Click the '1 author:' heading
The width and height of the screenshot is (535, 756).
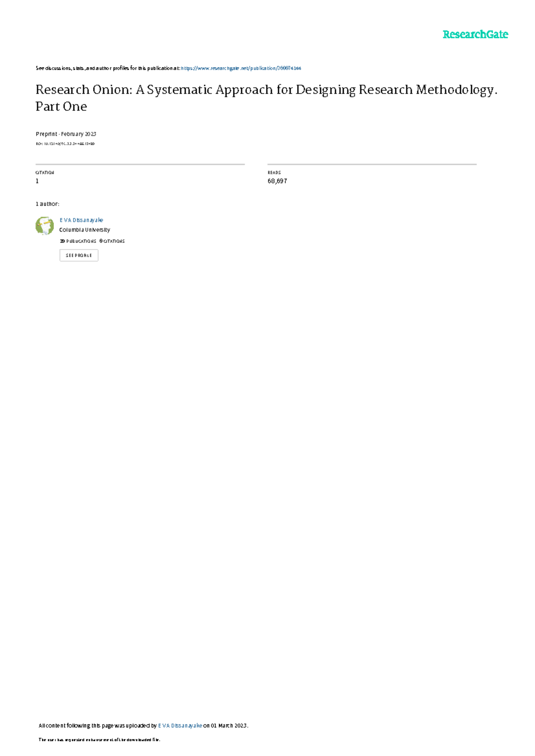click(47, 204)
